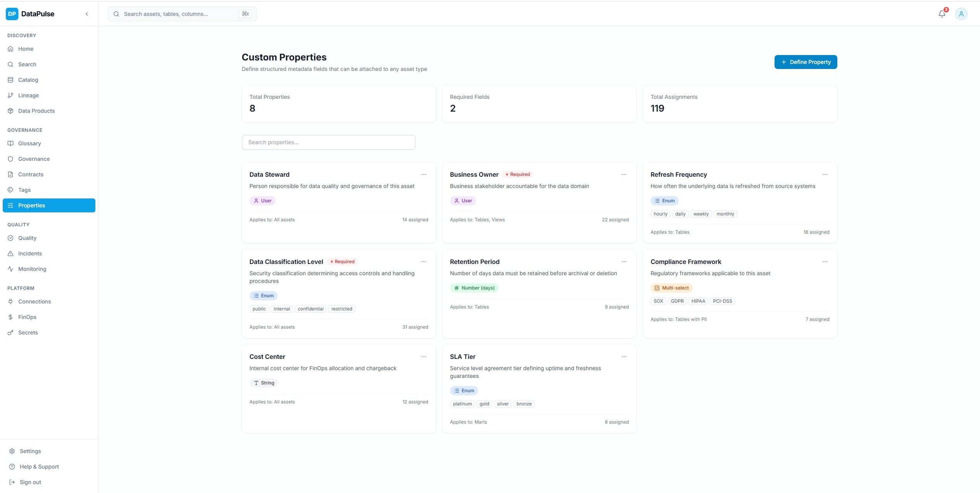
Task: Click the Quality check icon
Action: pyautogui.click(x=11, y=238)
